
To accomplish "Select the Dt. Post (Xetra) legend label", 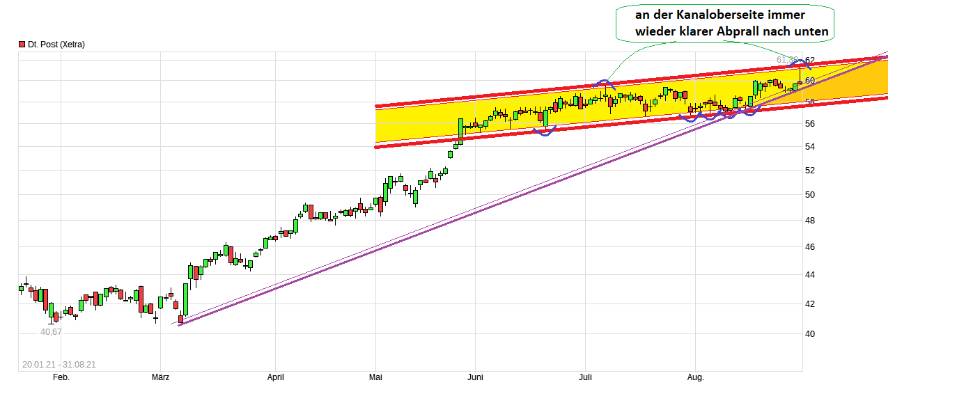I will [x=57, y=45].
